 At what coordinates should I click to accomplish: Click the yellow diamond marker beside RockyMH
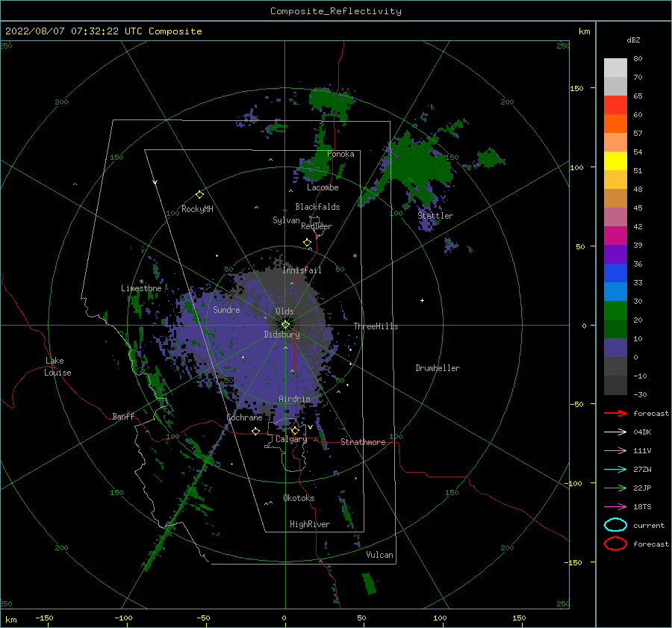199,195
